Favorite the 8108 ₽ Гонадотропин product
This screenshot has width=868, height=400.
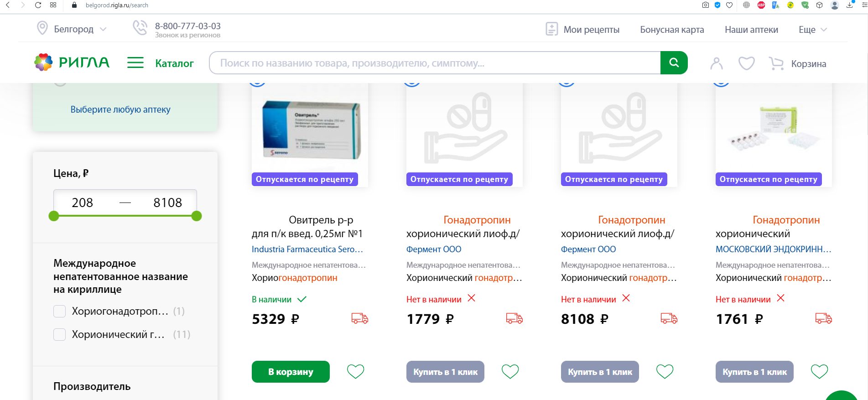point(665,372)
